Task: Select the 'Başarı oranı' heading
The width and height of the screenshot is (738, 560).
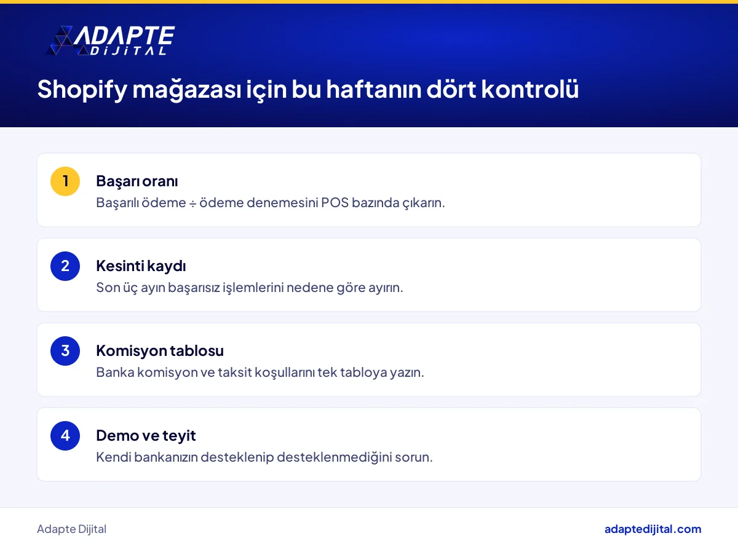Action: (x=137, y=181)
